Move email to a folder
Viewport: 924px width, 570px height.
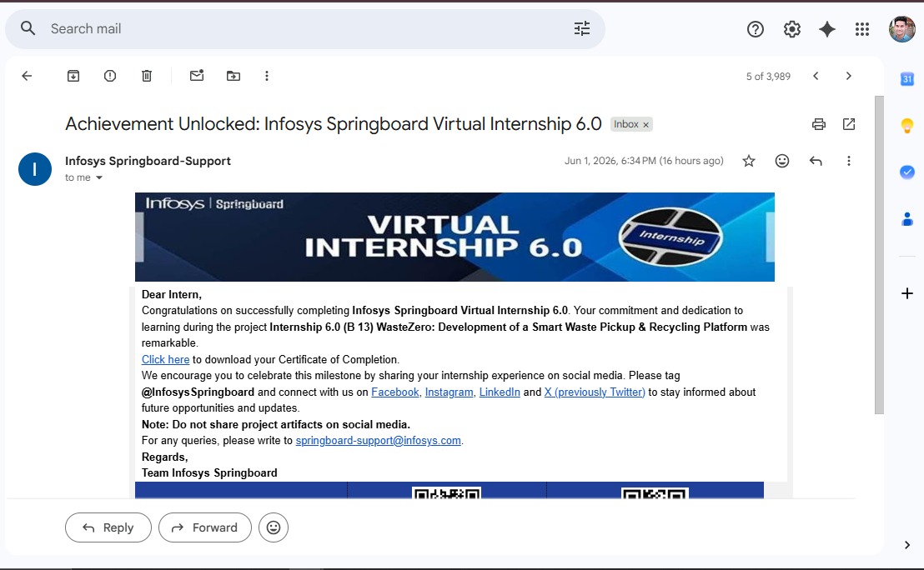click(x=234, y=76)
